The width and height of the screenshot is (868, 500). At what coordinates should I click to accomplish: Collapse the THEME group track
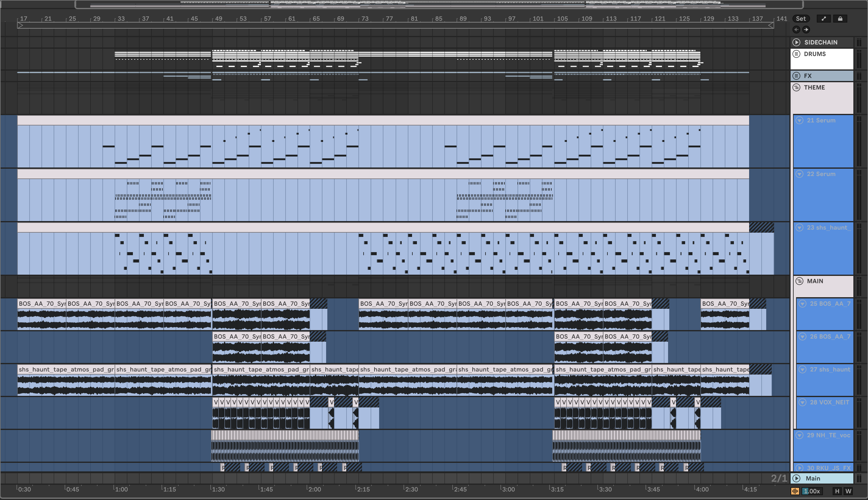796,88
